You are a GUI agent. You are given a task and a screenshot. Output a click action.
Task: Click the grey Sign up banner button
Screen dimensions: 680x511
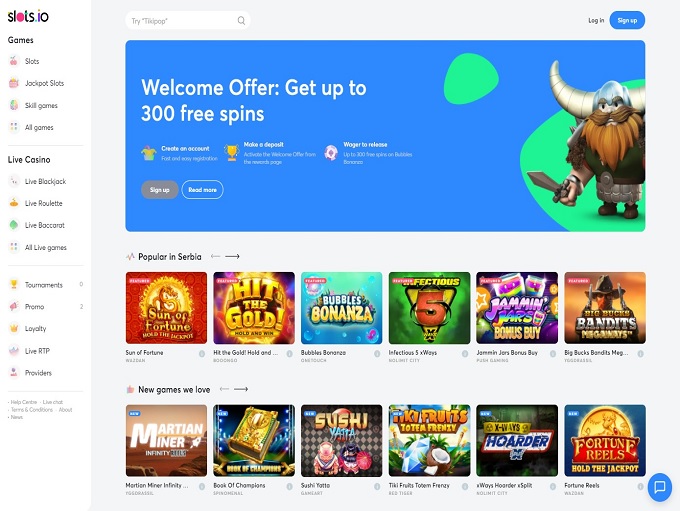point(160,190)
